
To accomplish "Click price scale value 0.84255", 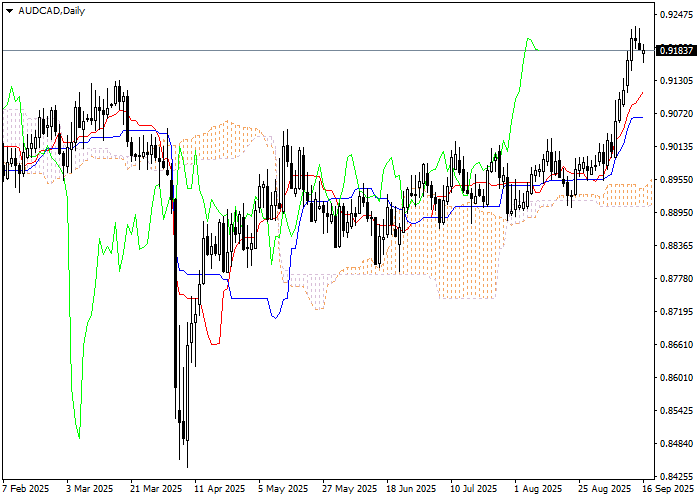I will pos(676,476).
